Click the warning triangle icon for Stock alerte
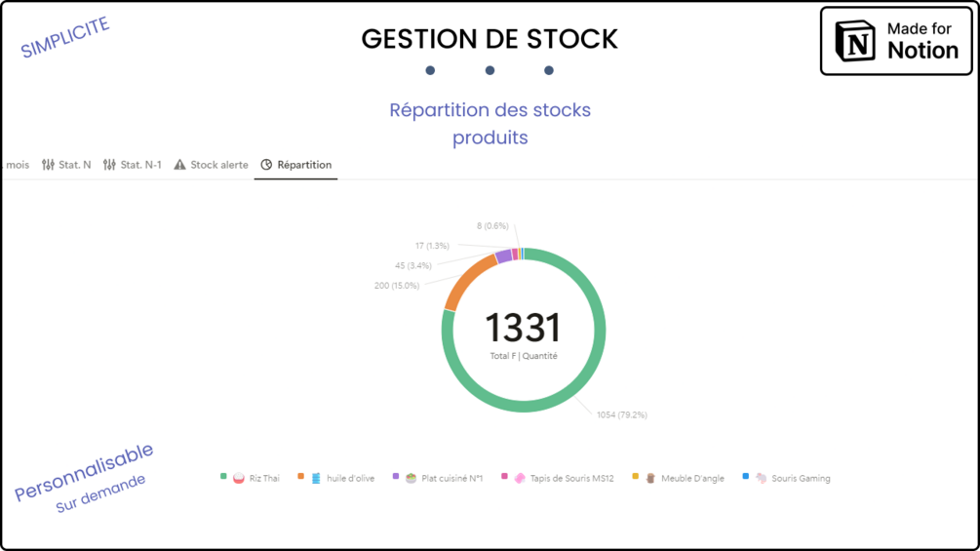This screenshot has height=551, width=980. coord(179,165)
